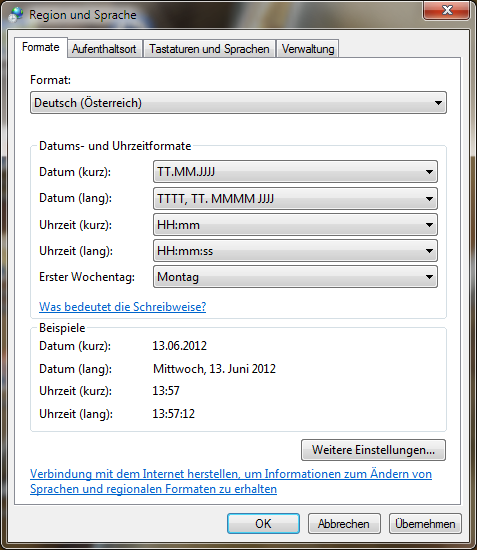Expand the Datum (lang) format dropdown
Screen dimensions: 477x550
(x=295, y=199)
